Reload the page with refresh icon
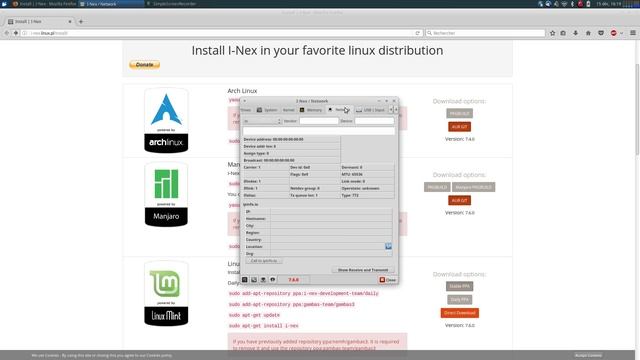Screen dimensions: 640x360 tap(418, 33)
